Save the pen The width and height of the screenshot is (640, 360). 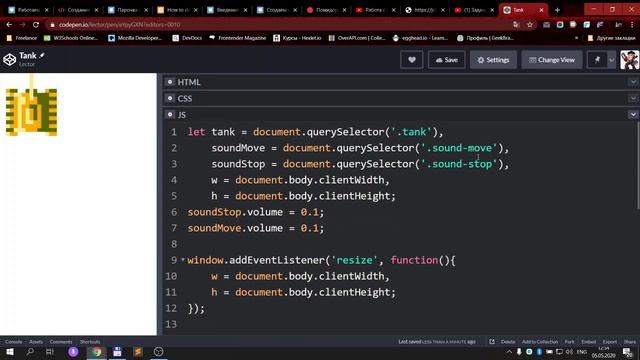click(x=447, y=60)
